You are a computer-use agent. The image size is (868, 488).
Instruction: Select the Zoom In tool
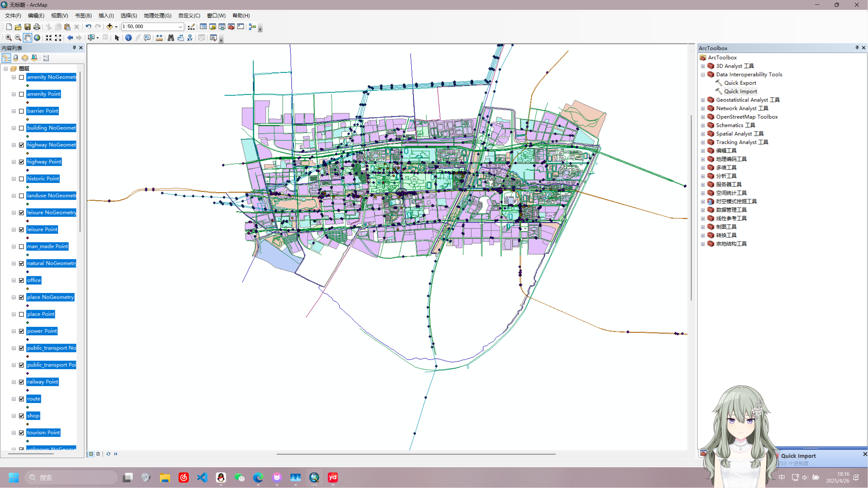(8, 38)
